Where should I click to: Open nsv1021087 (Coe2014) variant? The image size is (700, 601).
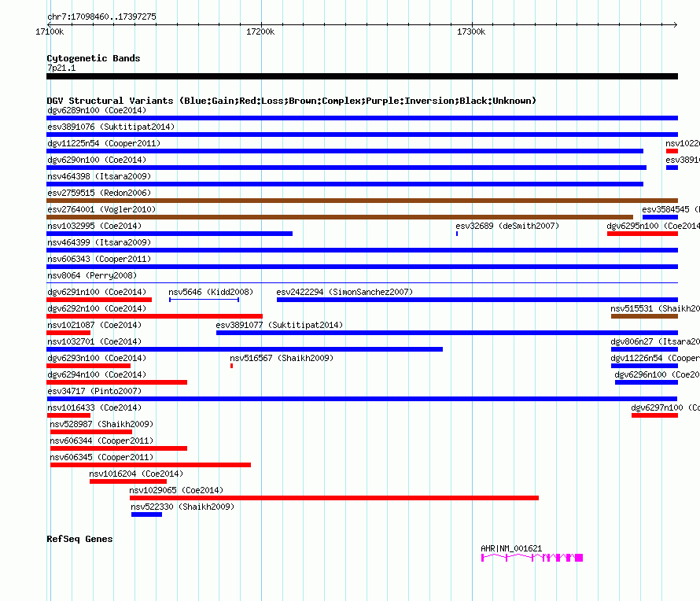(94, 325)
